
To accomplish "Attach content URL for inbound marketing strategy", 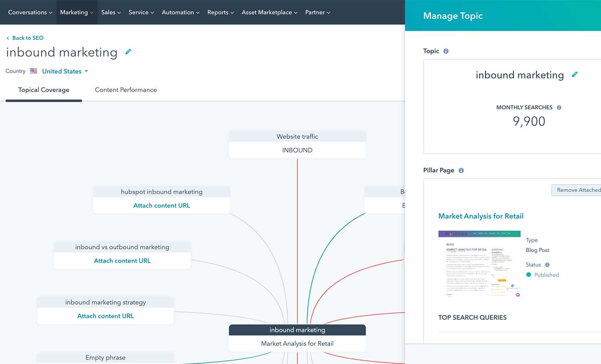I will pyautogui.click(x=106, y=316).
